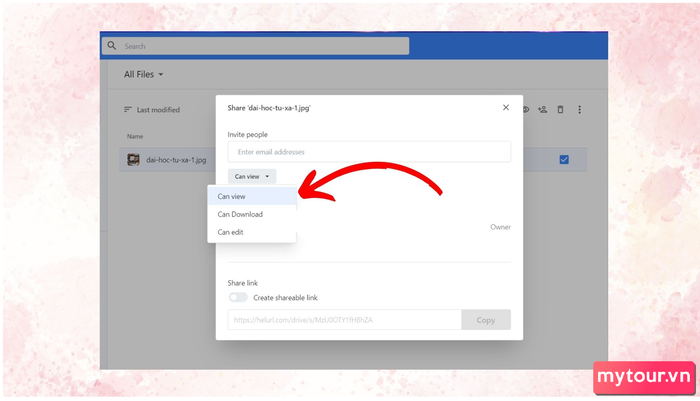Collapse the Can view permission dropdown button
Image resolution: width=700 pixels, height=401 pixels.
pos(252,176)
